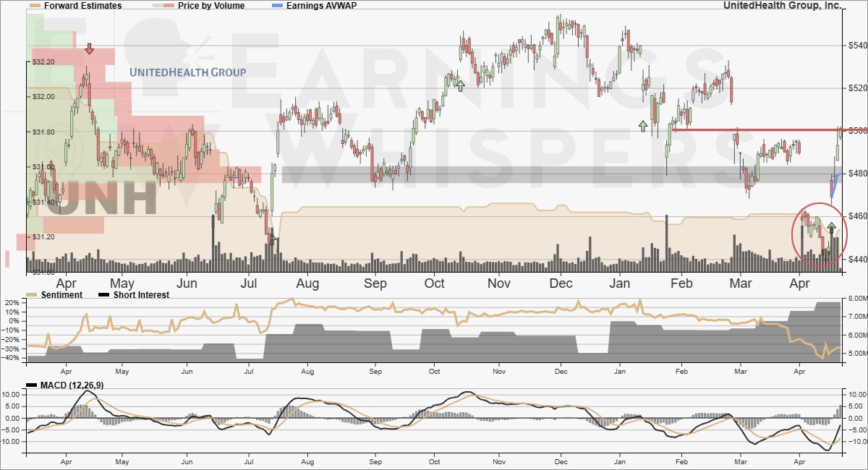
Task: Click the tan Sentiment legend swatch
Action: click(x=33, y=294)
